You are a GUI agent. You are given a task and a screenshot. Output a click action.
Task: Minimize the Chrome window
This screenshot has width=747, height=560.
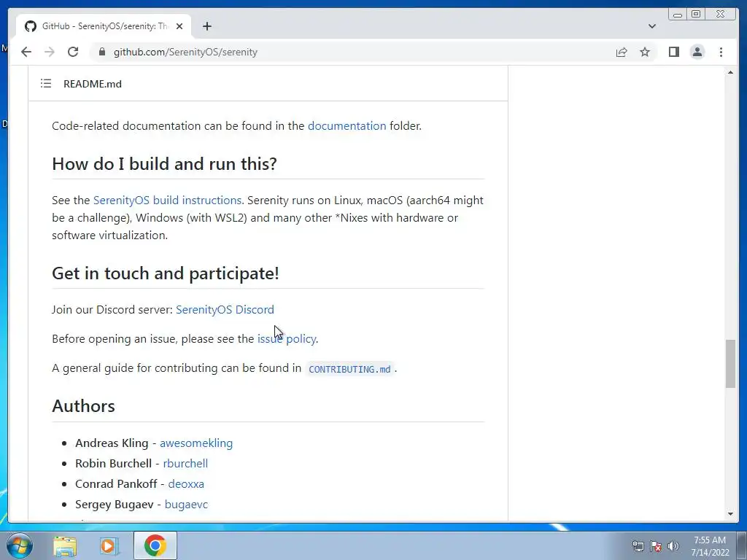pos(678,15)
